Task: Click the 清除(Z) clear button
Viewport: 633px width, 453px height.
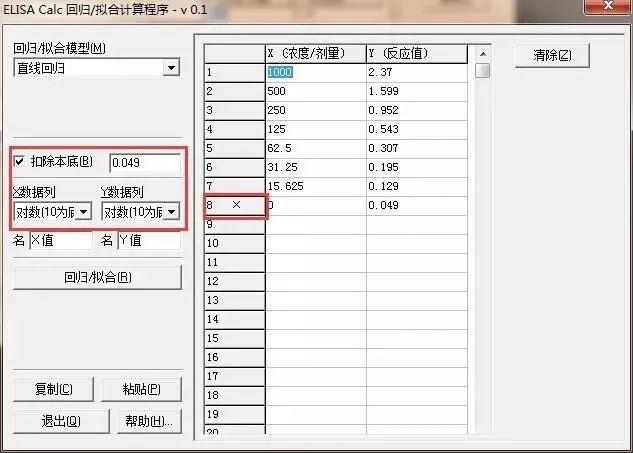Action: 552,55
